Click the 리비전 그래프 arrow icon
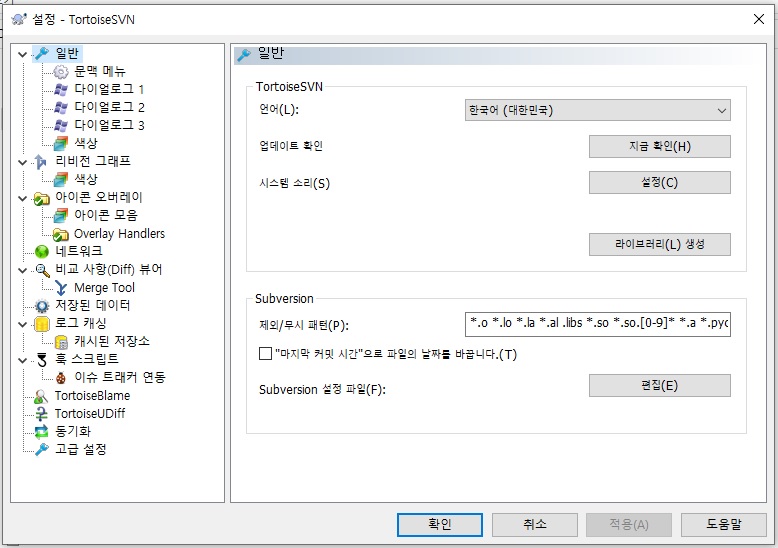The width and height of the screenshot is (778, 548). point(42,161)
